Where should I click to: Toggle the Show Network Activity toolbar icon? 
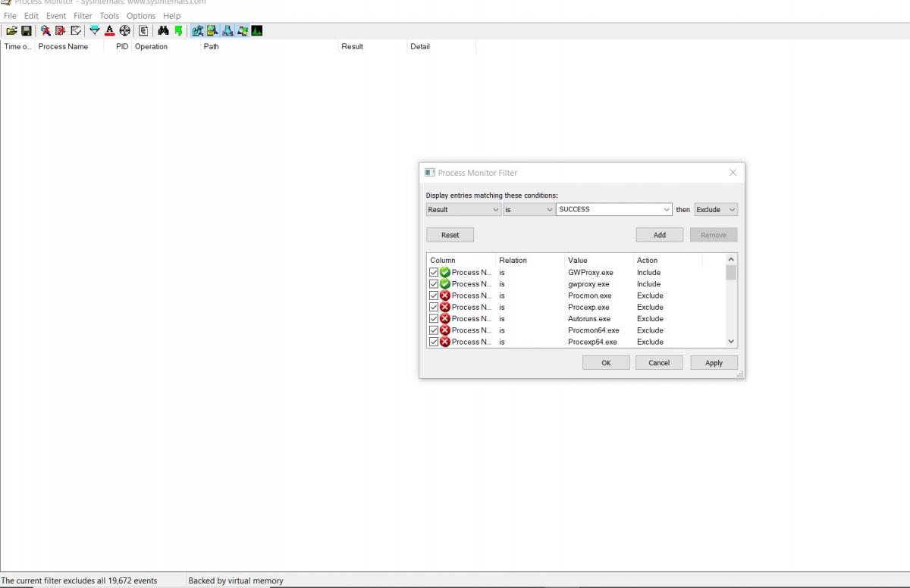click(227, 31)
